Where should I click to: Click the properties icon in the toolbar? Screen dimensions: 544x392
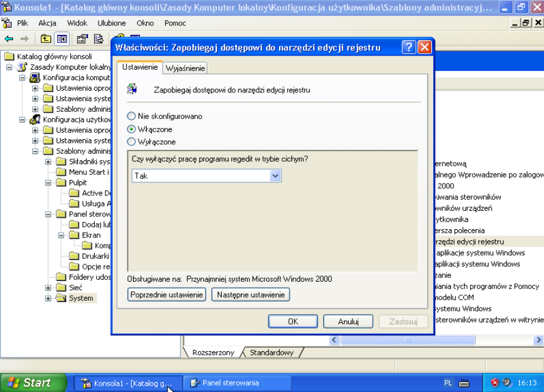coord(82,39)
